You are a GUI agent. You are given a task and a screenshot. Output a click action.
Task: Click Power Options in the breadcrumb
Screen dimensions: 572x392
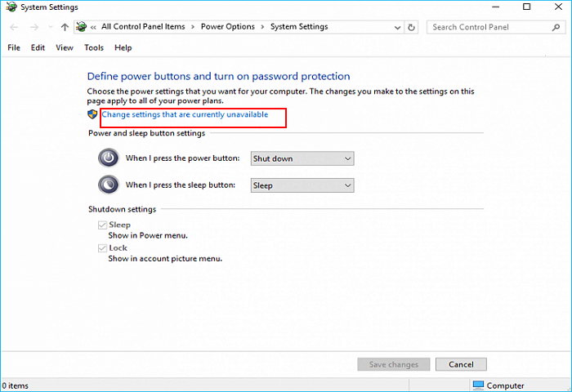228,27
